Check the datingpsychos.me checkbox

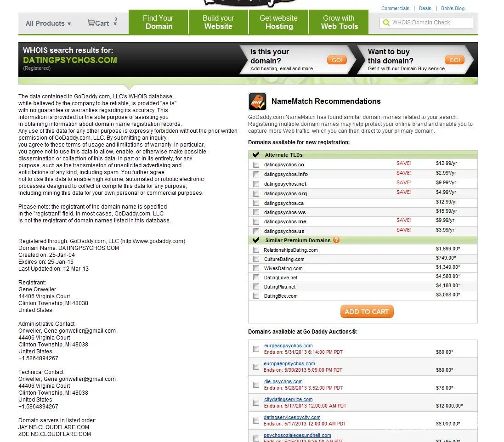(256, 221)
